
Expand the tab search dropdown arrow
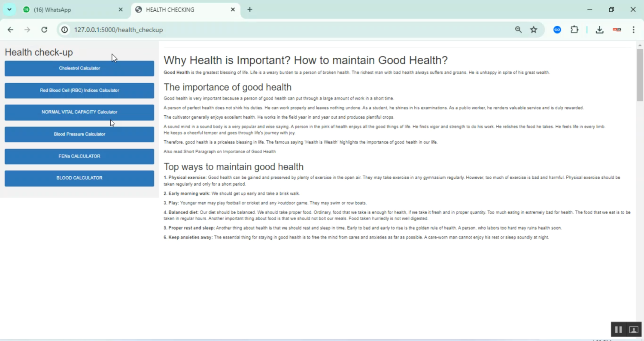(9, 9)
